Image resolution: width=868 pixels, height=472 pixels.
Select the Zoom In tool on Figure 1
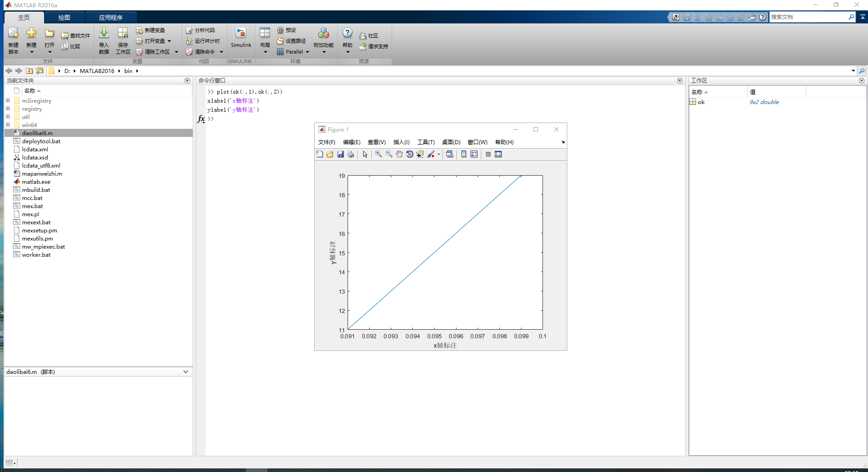(378, 154)
